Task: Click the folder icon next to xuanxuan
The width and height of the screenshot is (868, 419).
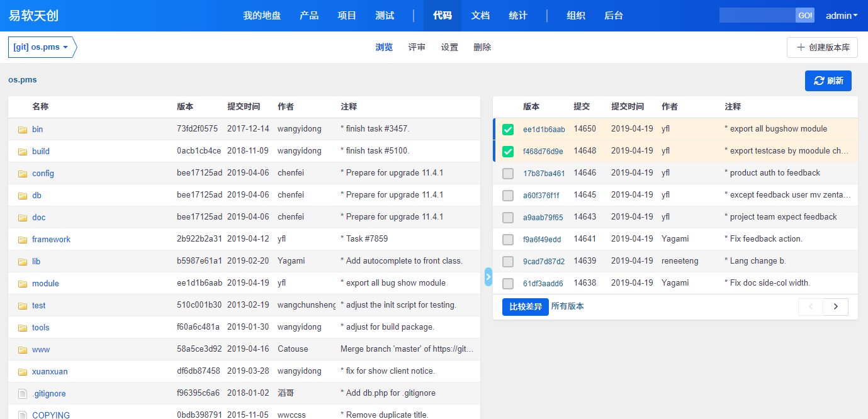Action: click(23, 372)
